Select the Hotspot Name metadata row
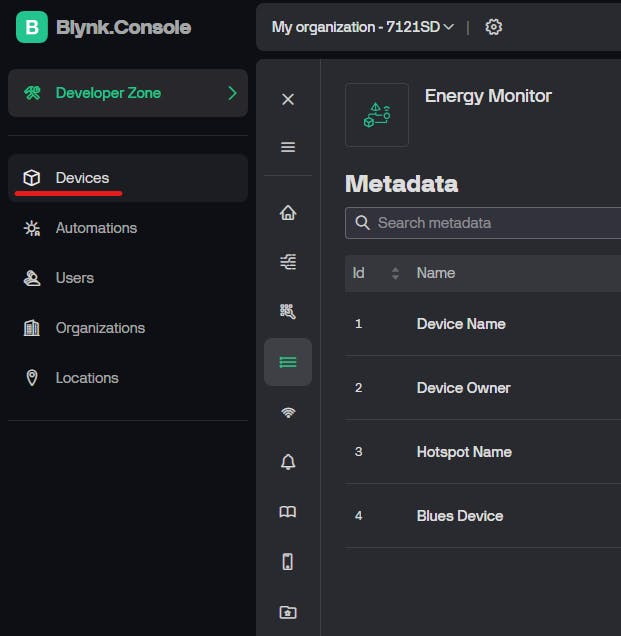The image size is (621, 636). tap(464, 452)
